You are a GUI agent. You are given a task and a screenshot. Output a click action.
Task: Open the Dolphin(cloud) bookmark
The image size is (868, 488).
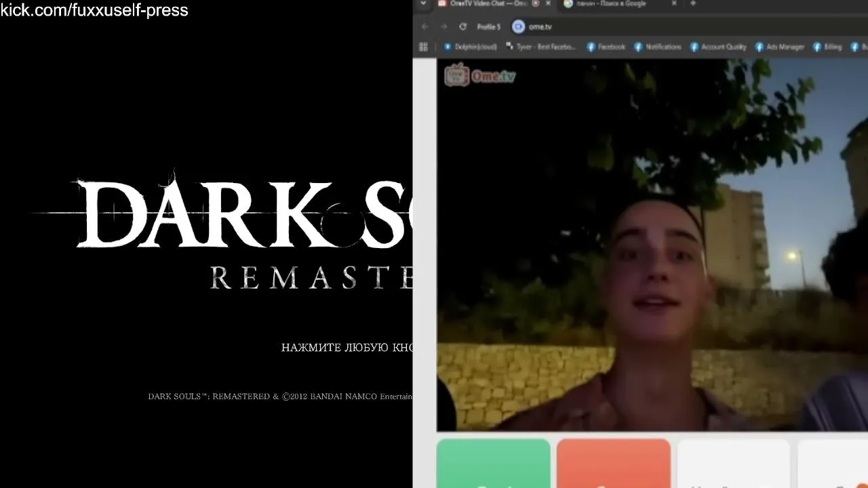pyautogui.click(x=470, y=47)
